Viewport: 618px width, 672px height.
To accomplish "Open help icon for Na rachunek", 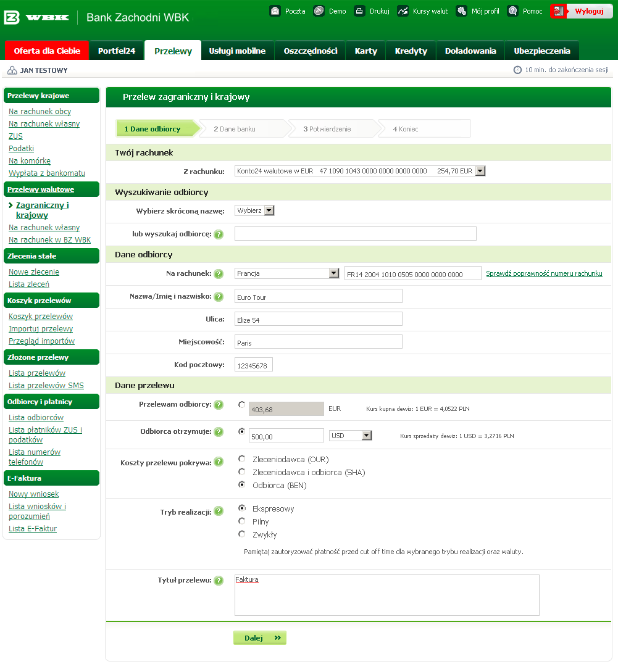I will point(219,274).
